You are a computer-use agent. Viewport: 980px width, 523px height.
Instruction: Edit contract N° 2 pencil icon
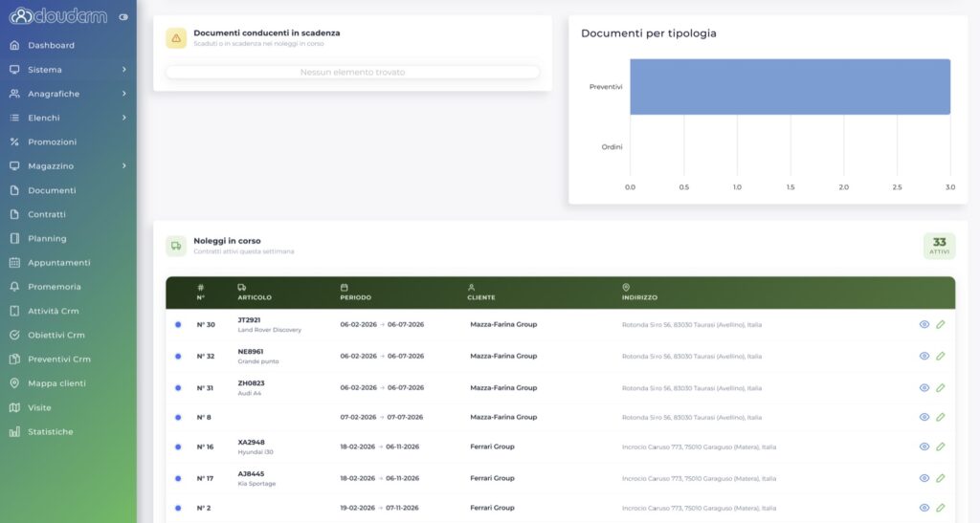tap(941, 508)
